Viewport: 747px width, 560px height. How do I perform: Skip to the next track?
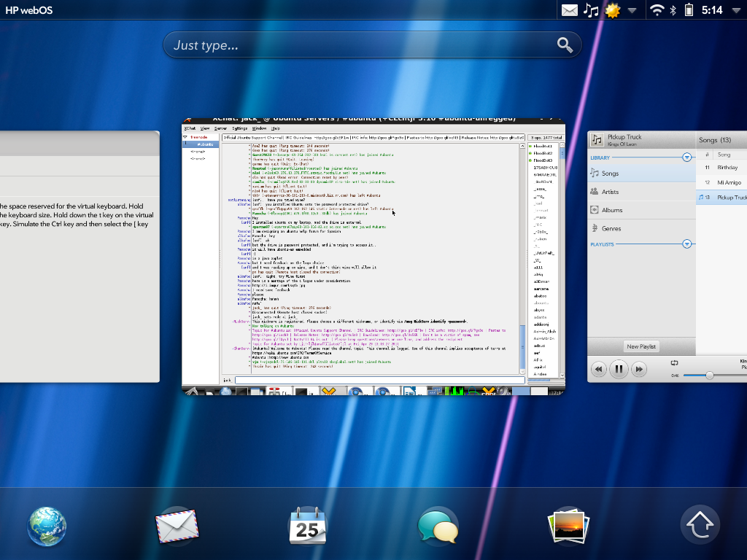click(638, 370)
